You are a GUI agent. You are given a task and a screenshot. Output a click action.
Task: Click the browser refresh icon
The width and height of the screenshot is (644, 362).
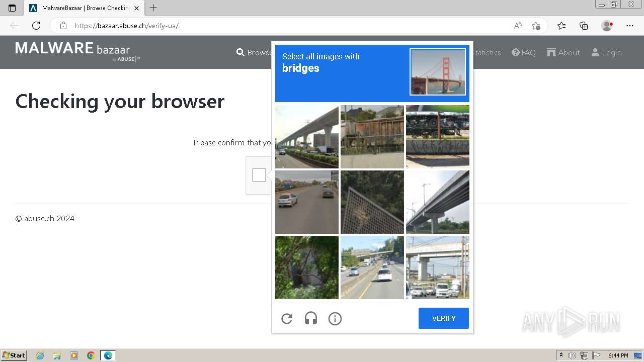tap(36, 26)
